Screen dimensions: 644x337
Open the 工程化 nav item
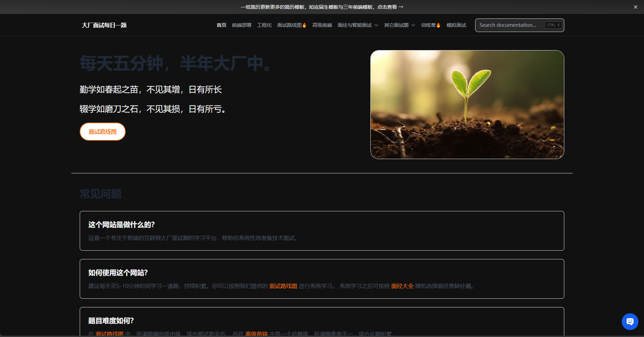[x=264, y=25]
